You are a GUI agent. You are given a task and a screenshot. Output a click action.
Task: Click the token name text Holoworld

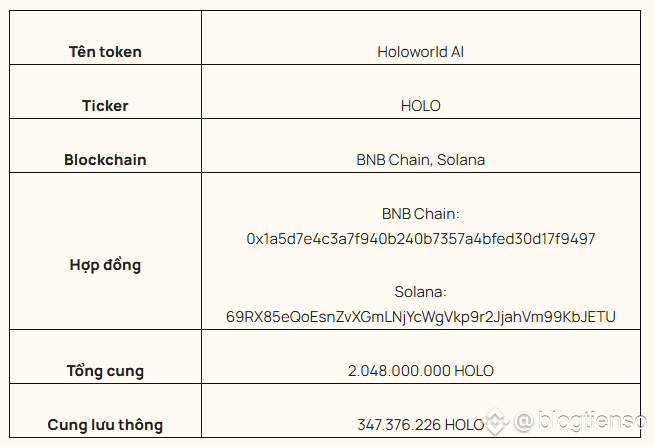tap(412, 52)
